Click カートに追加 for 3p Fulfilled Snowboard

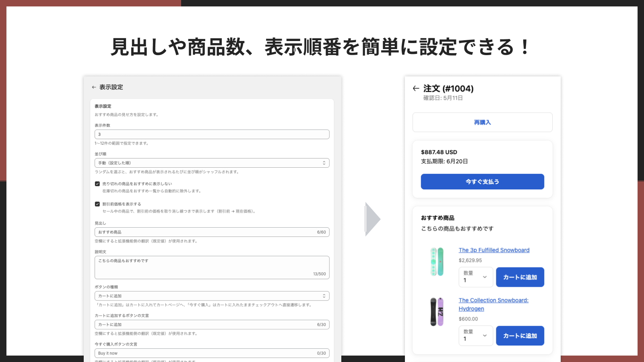point(520,277)
